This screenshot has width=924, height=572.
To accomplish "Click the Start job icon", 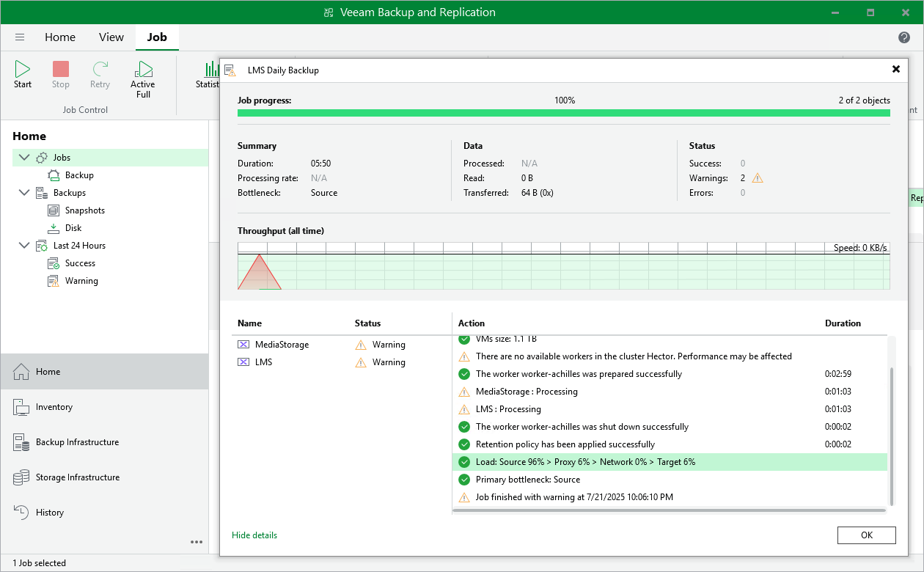I will point(23,70).
